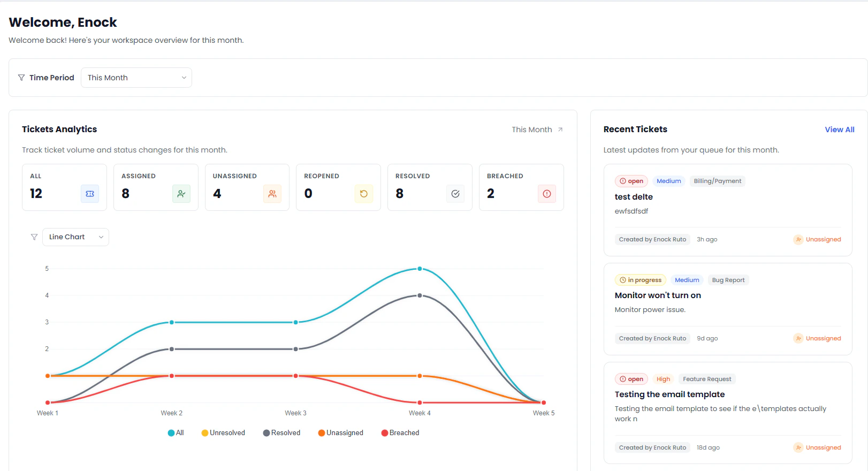Toggle the All series in chart legend
Viewport: 868px width, 471px height.
point(176,433)
